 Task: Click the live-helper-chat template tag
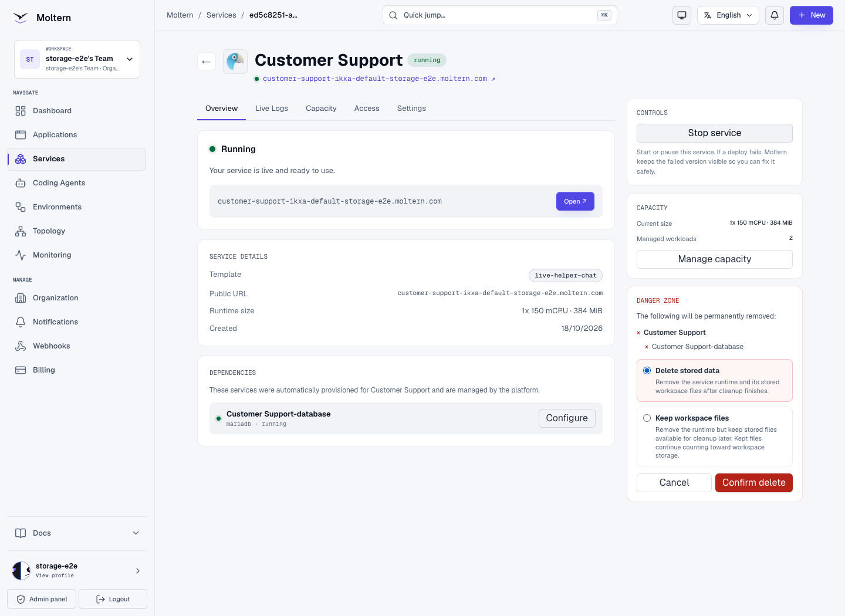click(566, 275)
